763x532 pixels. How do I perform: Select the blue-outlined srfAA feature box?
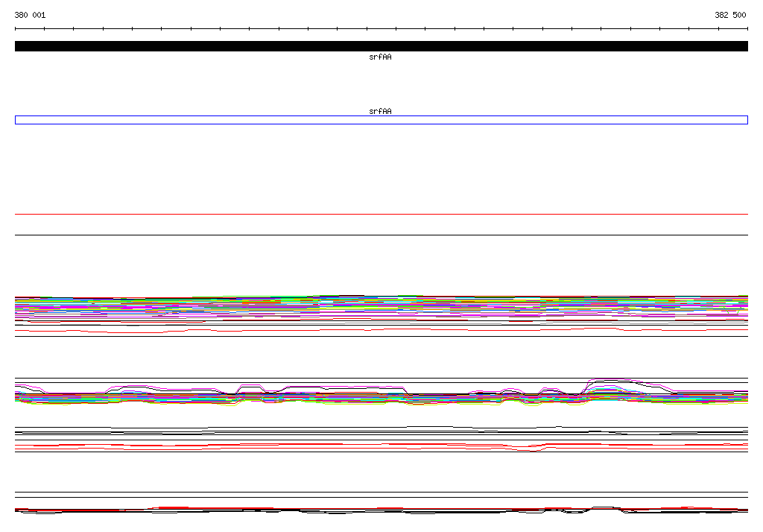(381, 120)
